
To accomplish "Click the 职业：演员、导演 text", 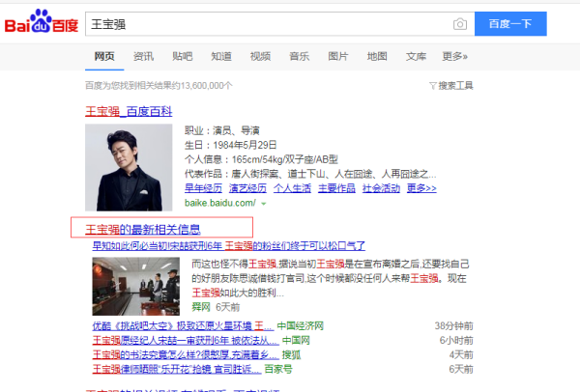I will (222, 130).
